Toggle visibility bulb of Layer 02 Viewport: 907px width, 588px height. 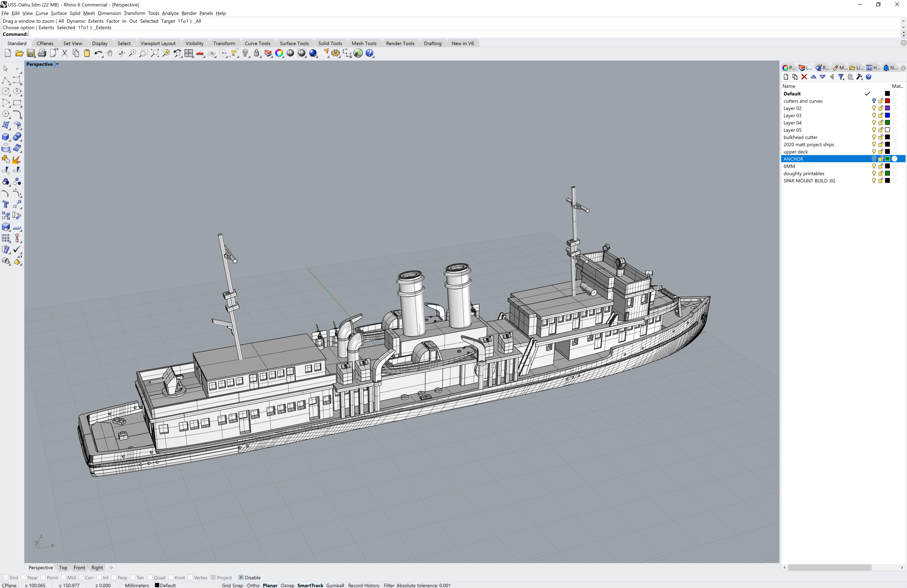(874, 108)
